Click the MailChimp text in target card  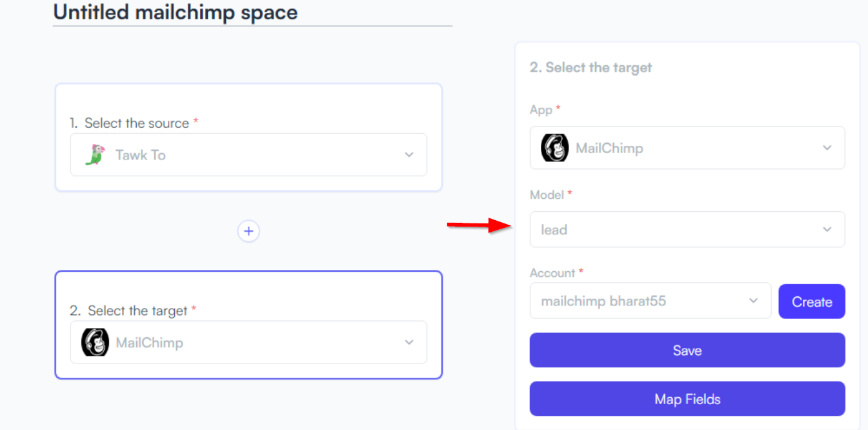click(x=150, y=342)
